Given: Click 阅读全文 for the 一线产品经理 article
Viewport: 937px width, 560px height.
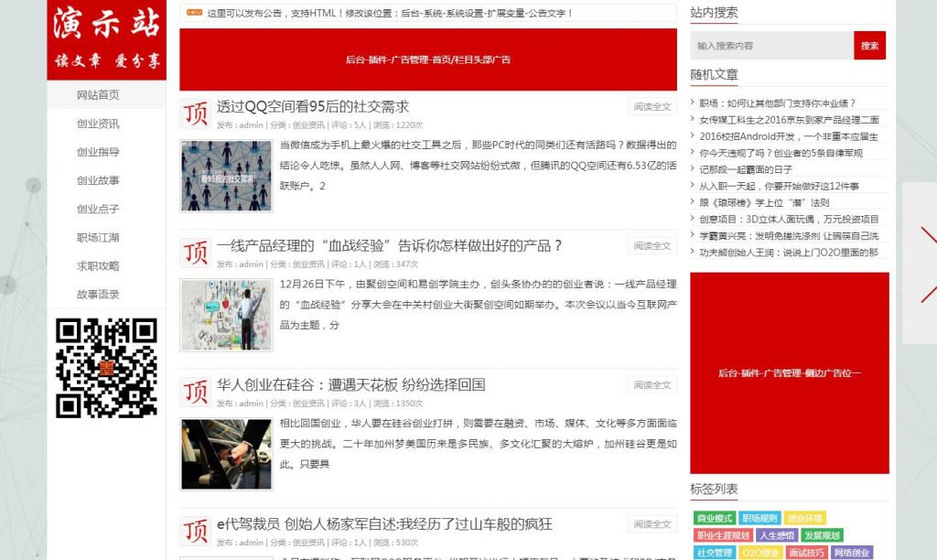Looking at the screenshot, I should click(x=652, y=246).
